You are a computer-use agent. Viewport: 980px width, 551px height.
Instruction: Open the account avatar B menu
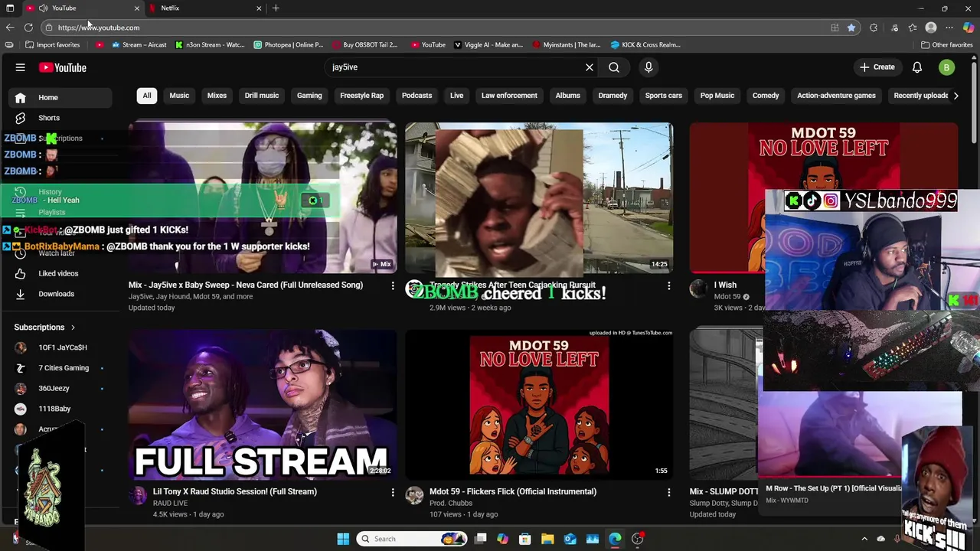point(946,67)
